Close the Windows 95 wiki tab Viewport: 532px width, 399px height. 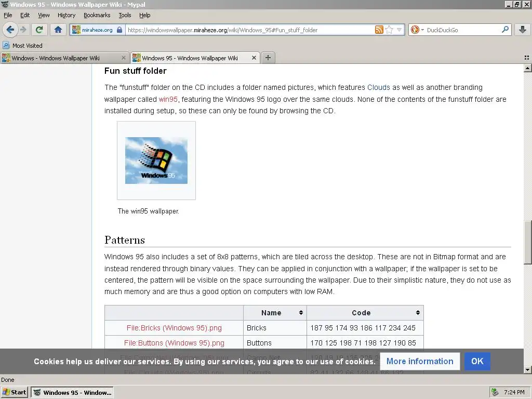(x=254, y=58)
